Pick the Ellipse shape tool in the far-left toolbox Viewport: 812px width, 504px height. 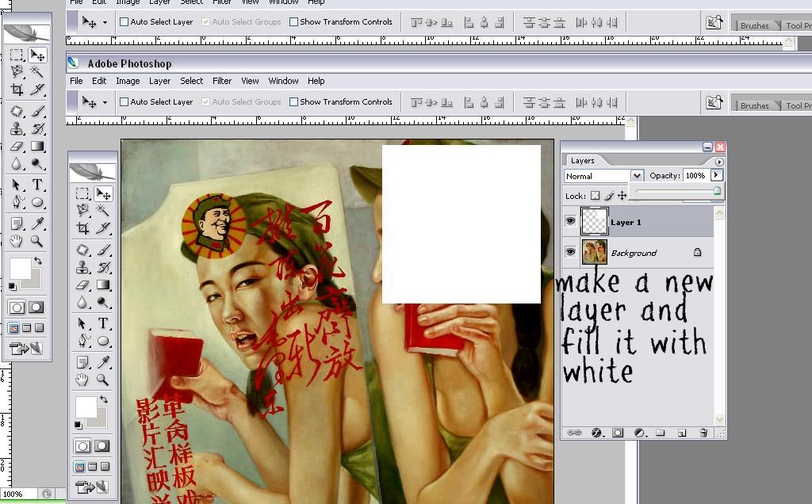click(x=36, y=202)
